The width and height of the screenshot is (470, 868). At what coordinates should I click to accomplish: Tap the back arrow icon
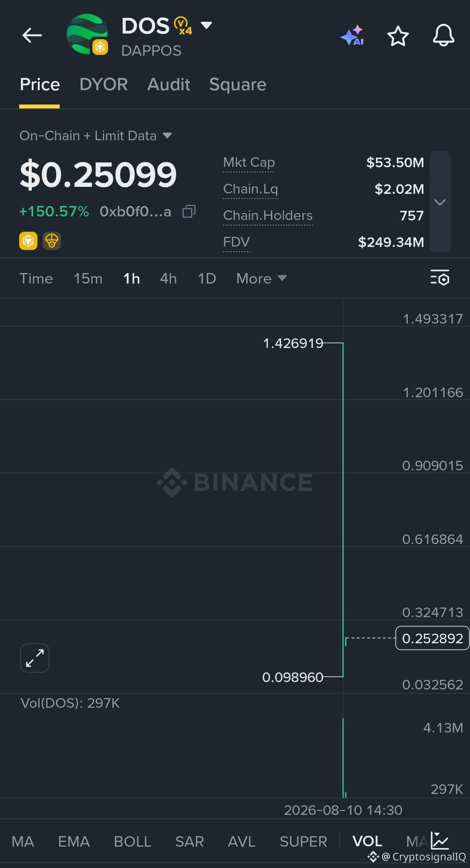point(32,35)
